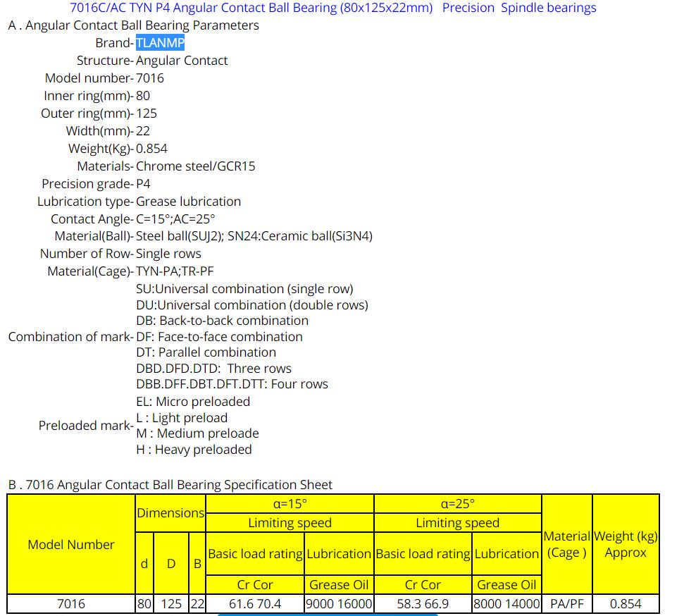Click the Precision grade P4 value

143,184
